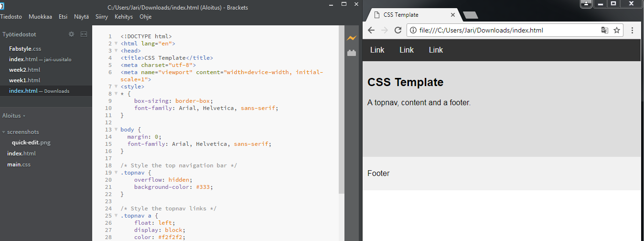The width and height of the screenshot is (644, 241).
Task: Open the Kehitys menu
Action: (124, 17)
